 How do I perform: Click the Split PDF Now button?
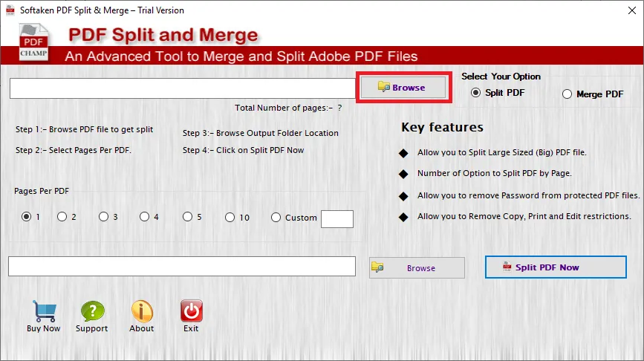[556, 267]
